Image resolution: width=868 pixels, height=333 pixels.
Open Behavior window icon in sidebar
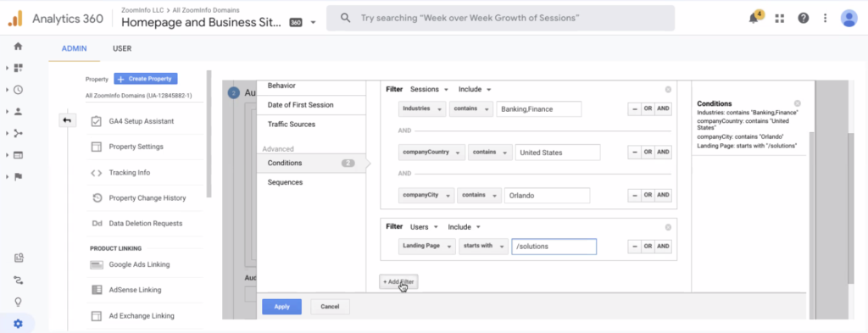click(x=19, y=155)
